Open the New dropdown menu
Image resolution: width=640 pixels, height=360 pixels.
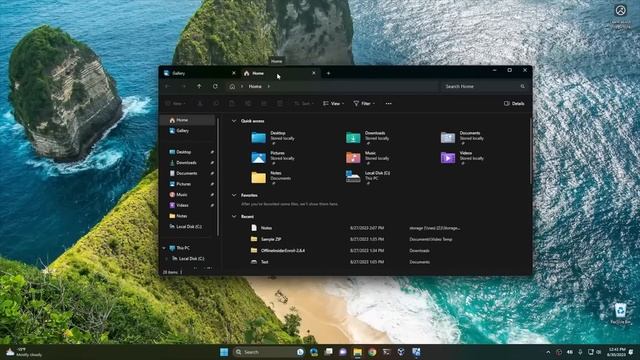pyautogui.click(x=176, y=104)
